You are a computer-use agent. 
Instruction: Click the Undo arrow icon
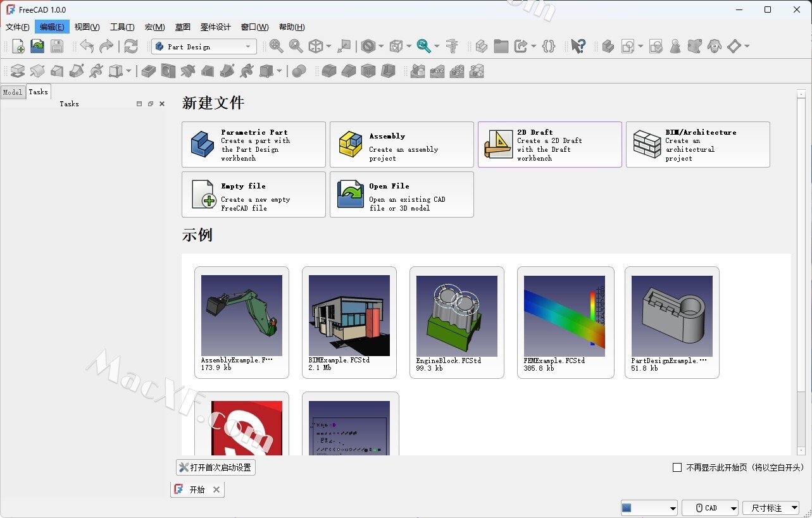(87, 46)
